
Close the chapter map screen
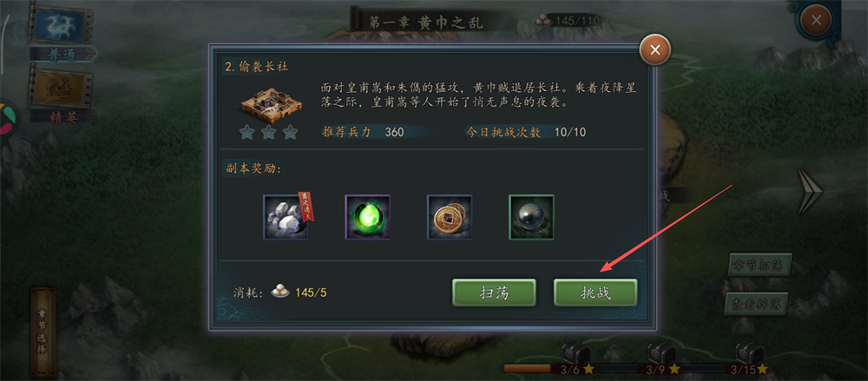[815, 21]
